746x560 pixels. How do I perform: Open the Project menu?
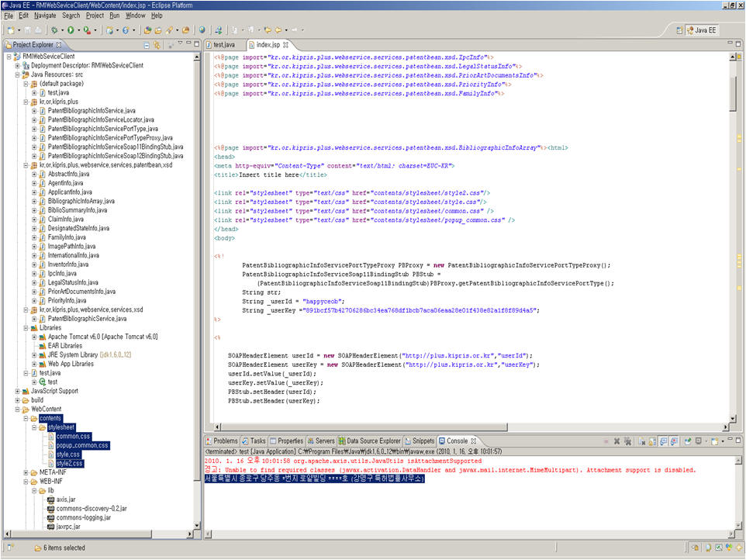95,15
